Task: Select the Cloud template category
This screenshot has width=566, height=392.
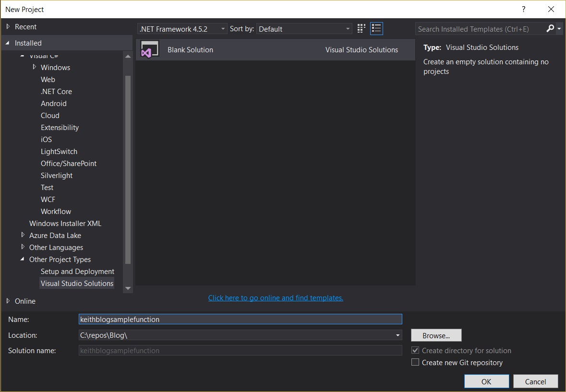Action: (x=50, y=115)
